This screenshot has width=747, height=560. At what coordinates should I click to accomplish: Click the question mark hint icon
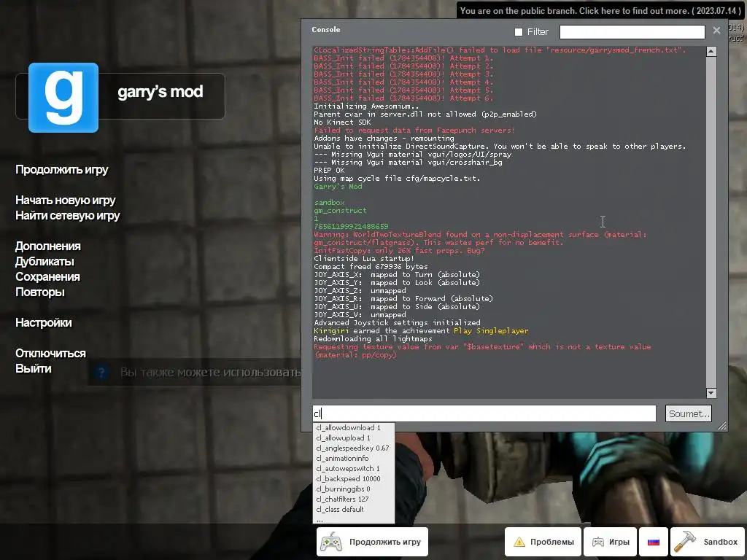coord(101,372)
